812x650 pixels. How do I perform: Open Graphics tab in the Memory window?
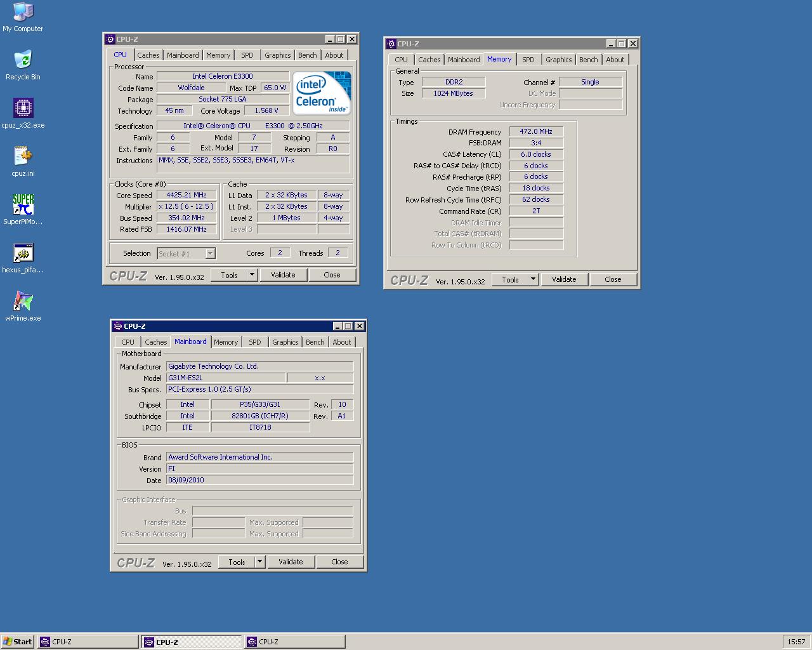[559, 60]
